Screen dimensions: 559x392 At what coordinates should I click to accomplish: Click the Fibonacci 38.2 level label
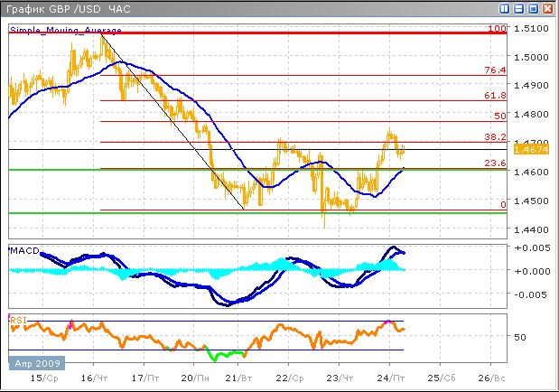495,136
